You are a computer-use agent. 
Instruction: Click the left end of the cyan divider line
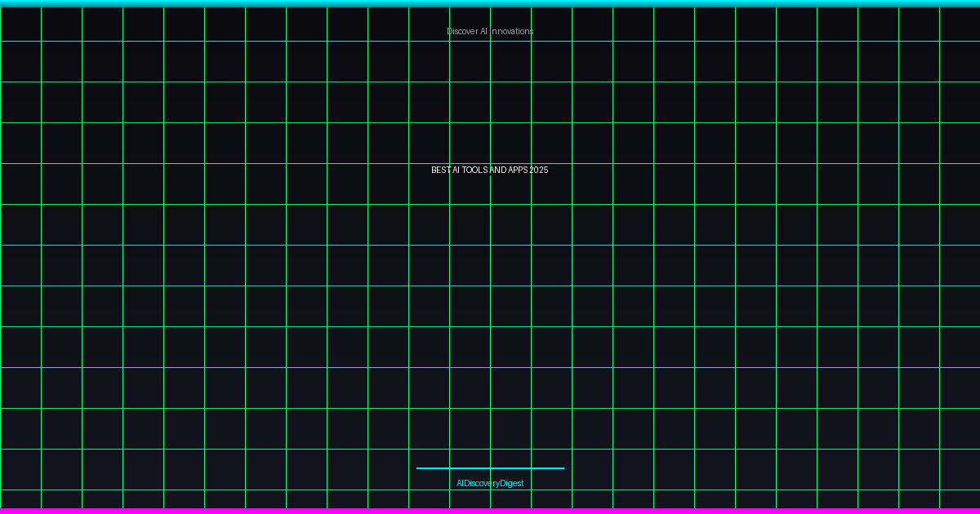click(x=419, y=468)
